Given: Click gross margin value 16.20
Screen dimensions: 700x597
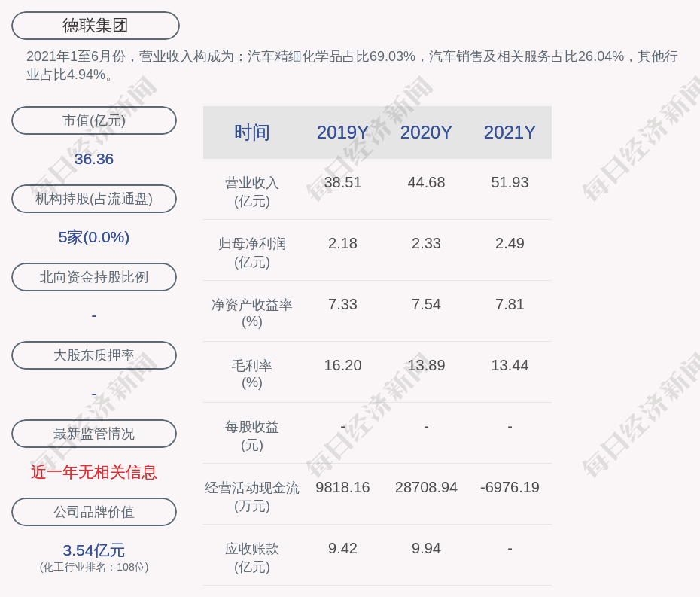Looking at the screenshot, I should click(342, 365).
